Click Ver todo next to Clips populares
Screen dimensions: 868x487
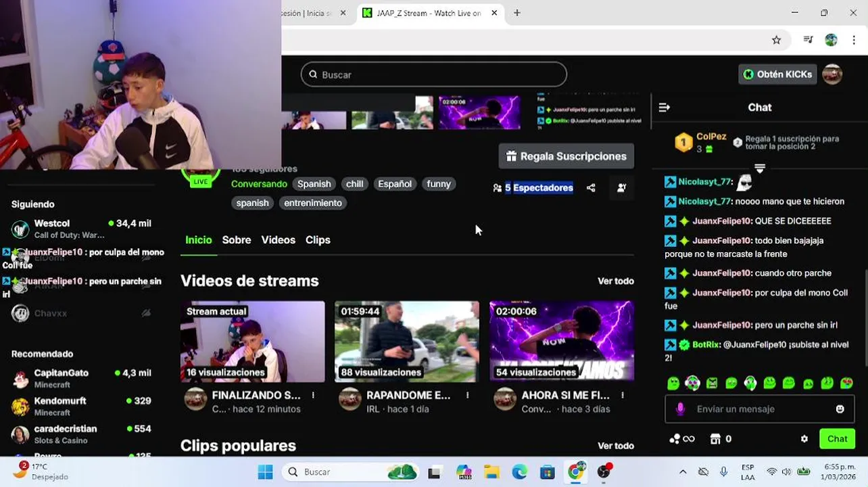pyautogui.click(x=616, y=446)
